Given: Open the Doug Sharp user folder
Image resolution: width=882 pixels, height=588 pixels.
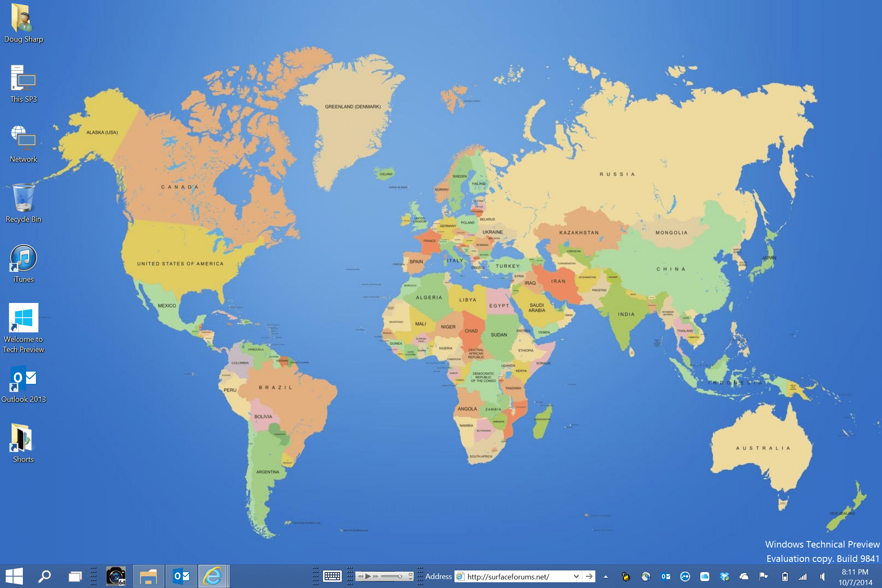Looking at the screenshot, I should 23,24.
